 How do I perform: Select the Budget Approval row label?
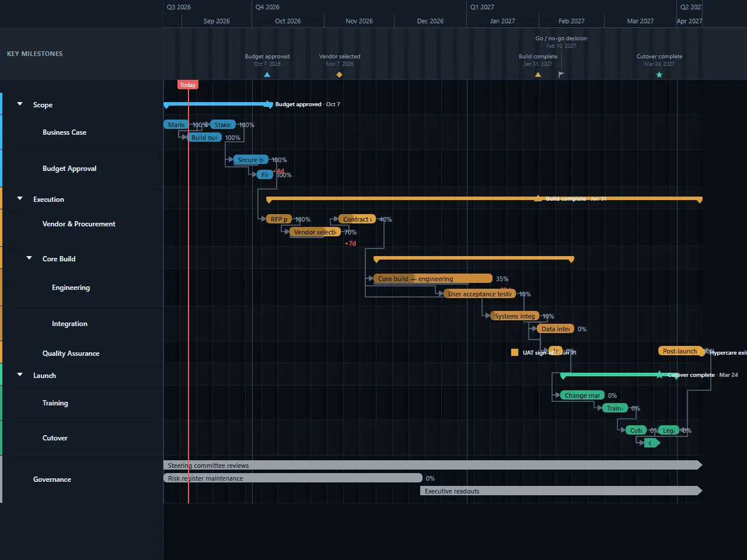tap(69, 169)
